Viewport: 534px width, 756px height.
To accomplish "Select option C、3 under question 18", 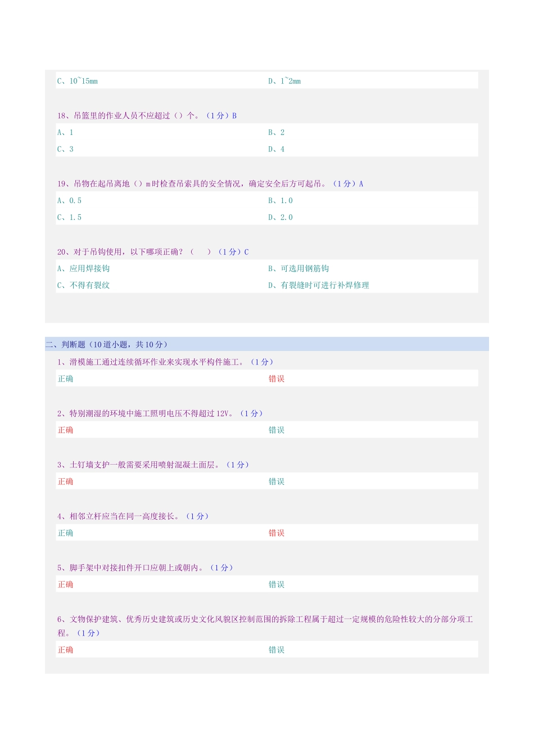I will coord(65,150).
